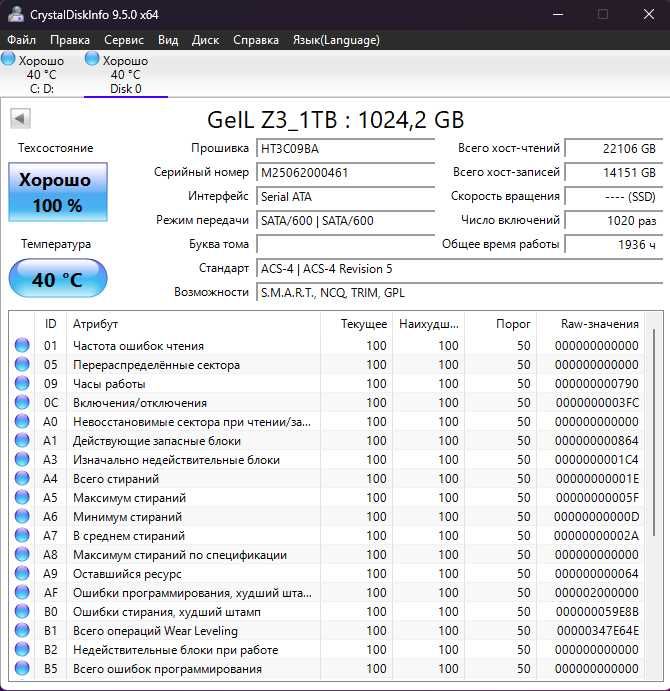Image resolution: width=670 pixels, height=691 pixels.
Task: Click status orb for attribute A1
Action: 22,440
